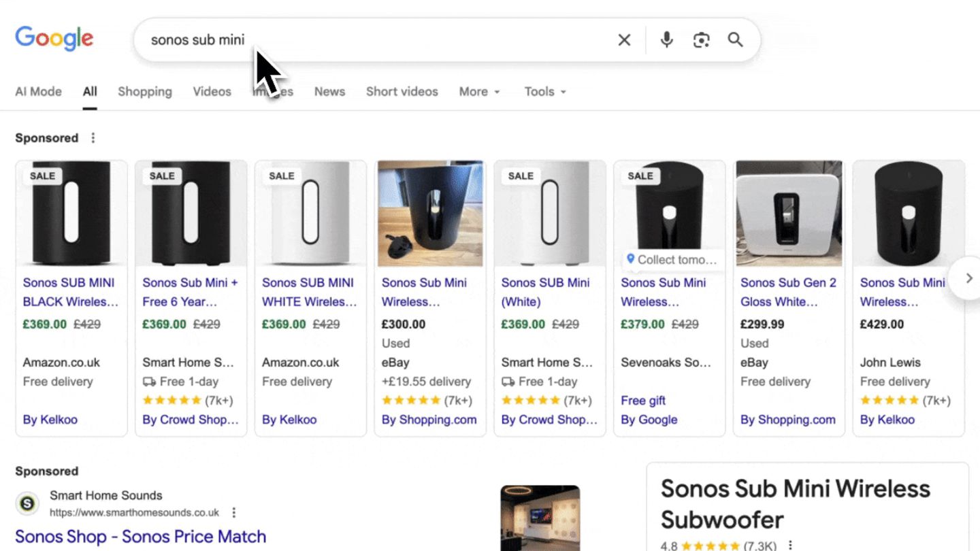Clear the search box with X icon
Viewport: 980px width, 551px height.
coord(624,40)
